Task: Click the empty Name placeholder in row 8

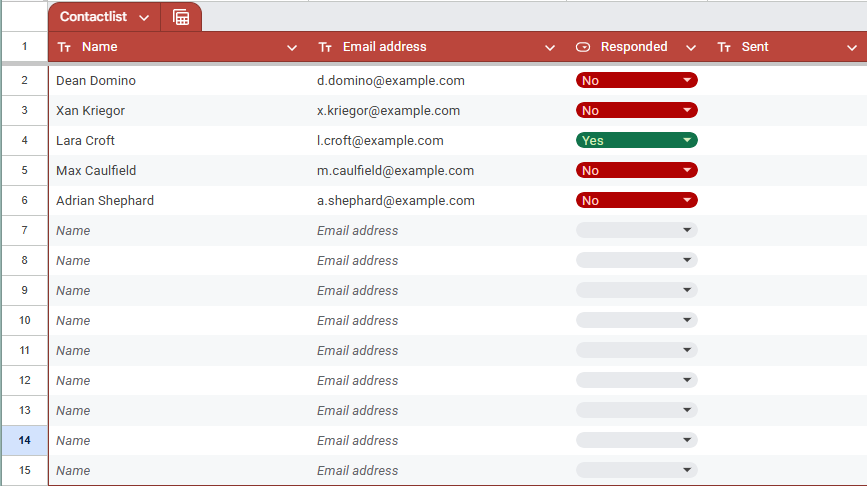Action: 73,261
